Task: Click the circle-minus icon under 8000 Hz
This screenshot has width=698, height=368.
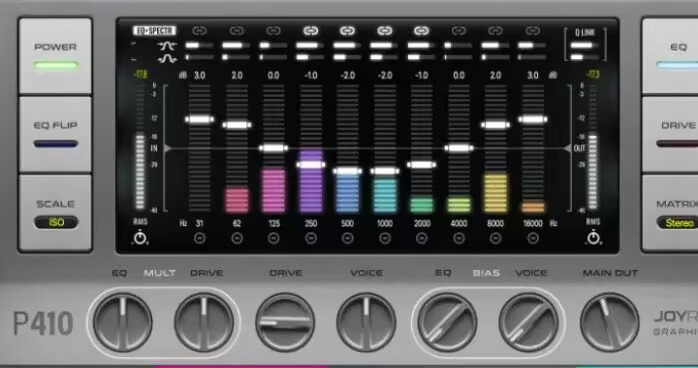Action: 495,239
